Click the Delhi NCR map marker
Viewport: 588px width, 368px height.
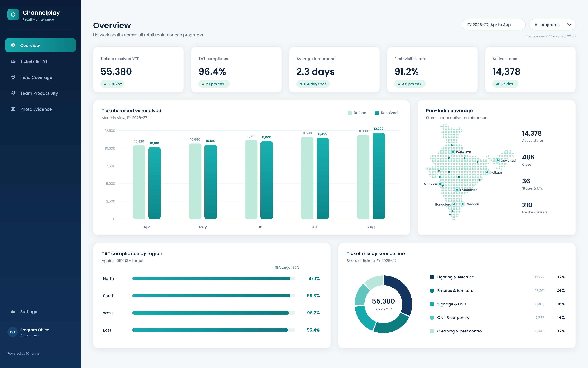click(453, 152)
